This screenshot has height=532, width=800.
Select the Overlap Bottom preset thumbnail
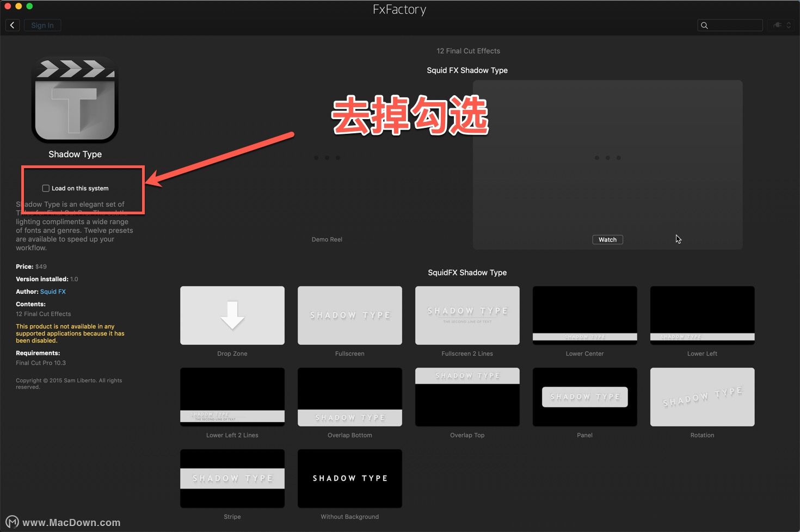click(350, 397)
